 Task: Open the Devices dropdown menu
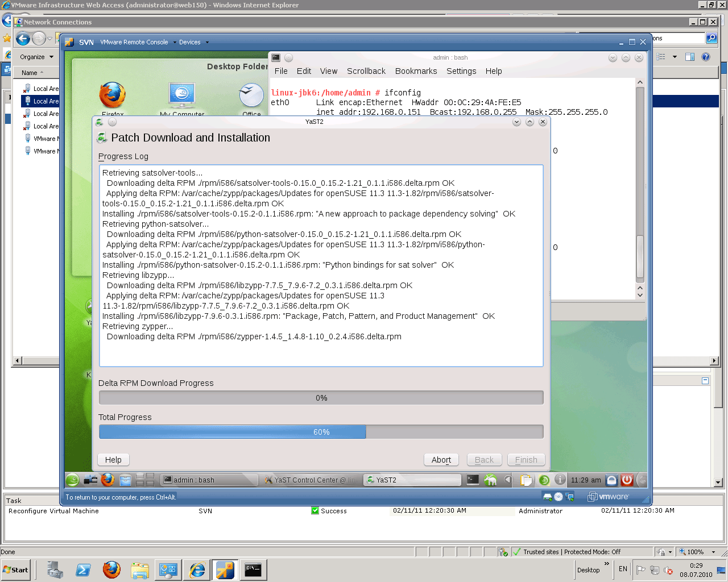(193, 42)
